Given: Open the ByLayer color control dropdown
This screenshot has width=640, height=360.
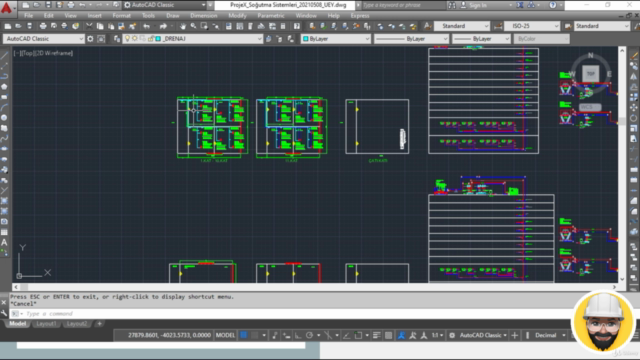Looking at the screenshot, I should [336, 39].
